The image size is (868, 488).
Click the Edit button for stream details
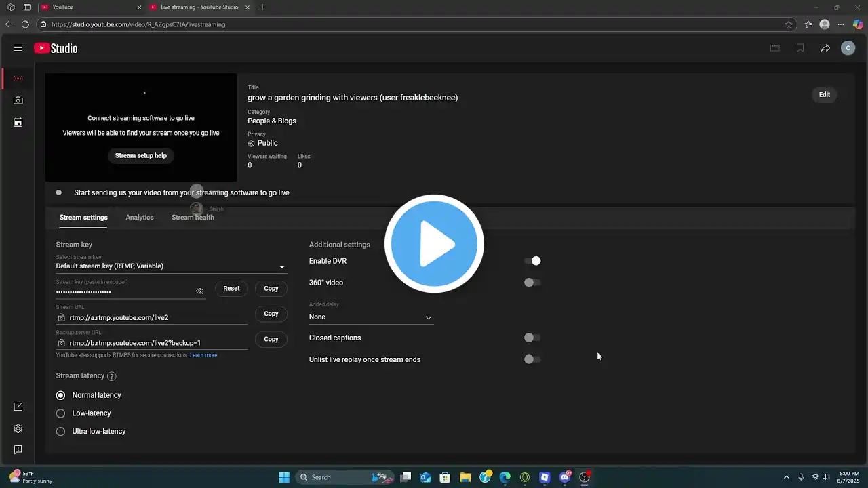(825, 95)
